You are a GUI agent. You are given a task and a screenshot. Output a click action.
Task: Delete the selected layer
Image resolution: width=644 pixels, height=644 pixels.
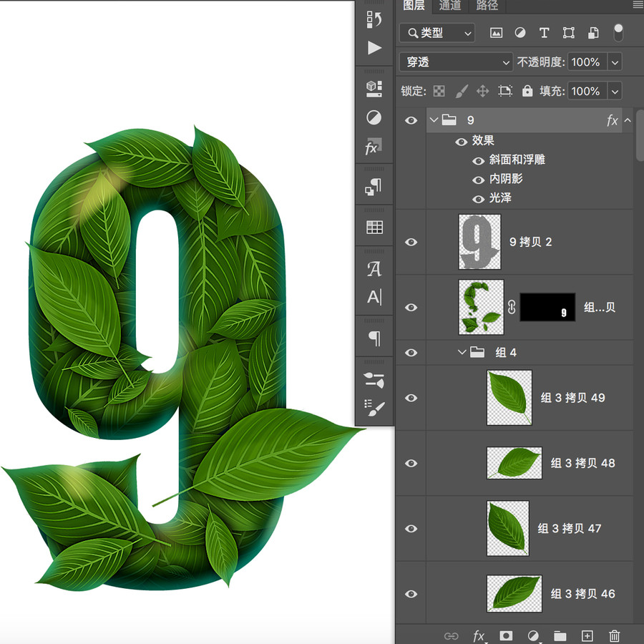614,636
